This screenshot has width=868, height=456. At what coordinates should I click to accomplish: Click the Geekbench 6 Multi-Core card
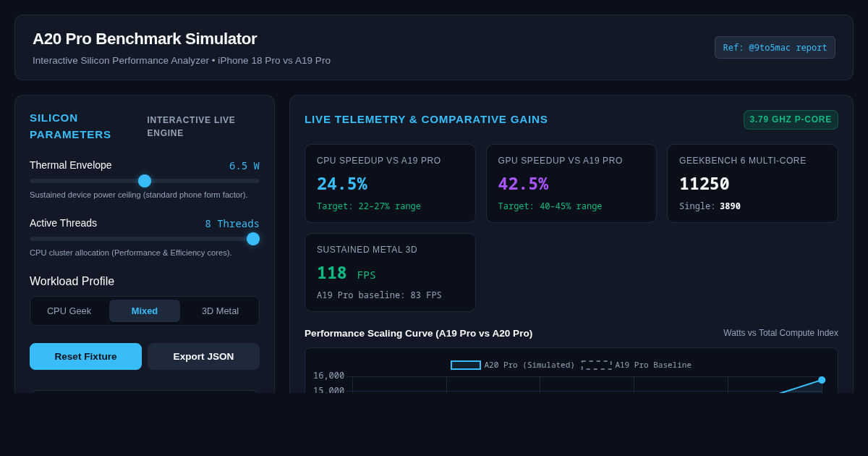tap(752, 183)
